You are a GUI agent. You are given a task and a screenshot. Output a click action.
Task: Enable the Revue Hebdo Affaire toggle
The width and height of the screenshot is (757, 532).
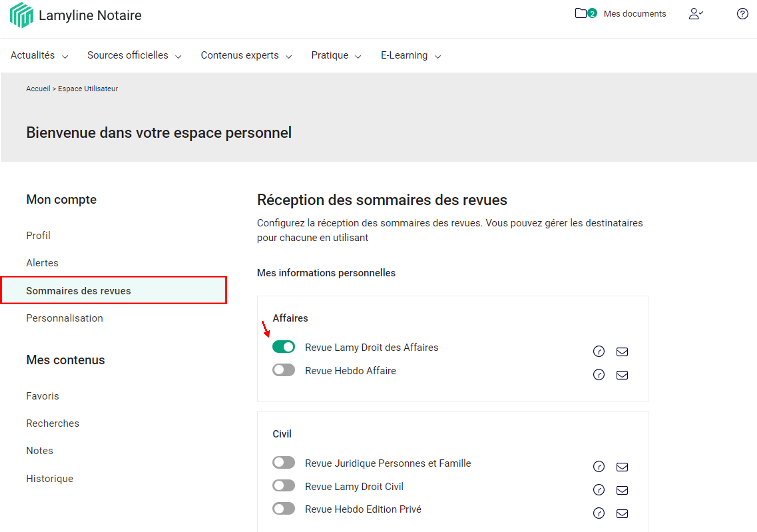283,370
